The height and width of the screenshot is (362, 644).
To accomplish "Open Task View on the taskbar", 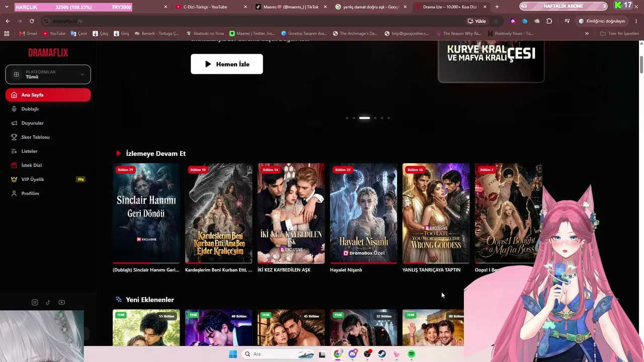I will click(x=322, y=354).
